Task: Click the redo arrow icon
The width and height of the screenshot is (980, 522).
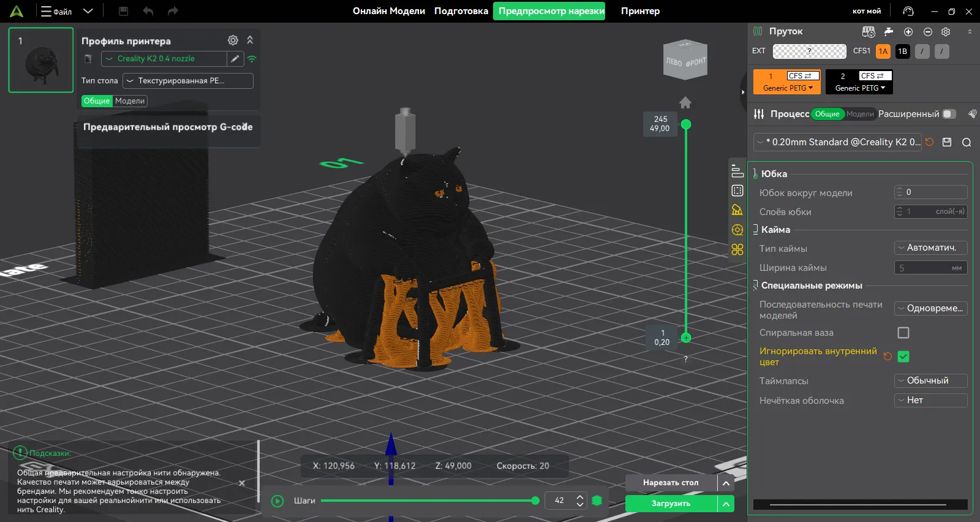Action: tap(173, 11)
